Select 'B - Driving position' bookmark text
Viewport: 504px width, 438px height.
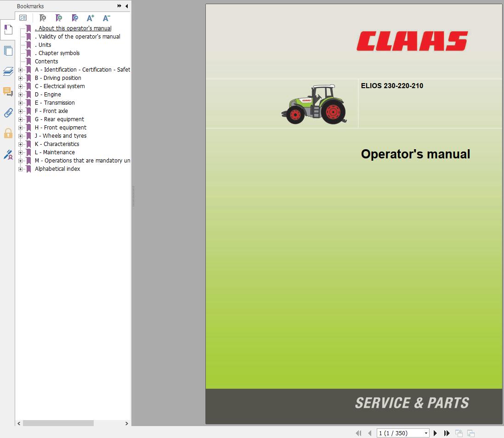pyautogui.click(x=58, y=78)
